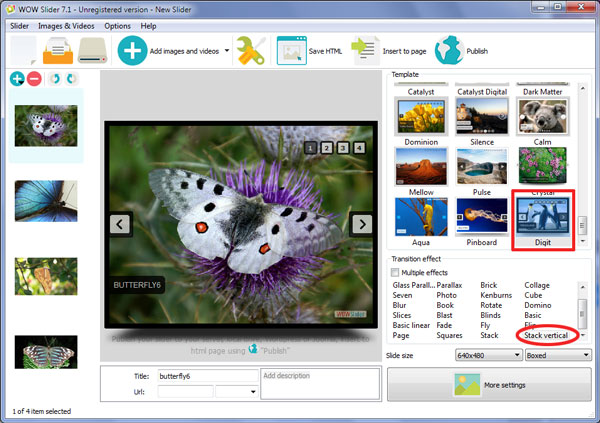Image resolution: width=600 pixels, height=423 pixels.
Task: Select the Squares transition effect
Action: [x=449, y=335]
